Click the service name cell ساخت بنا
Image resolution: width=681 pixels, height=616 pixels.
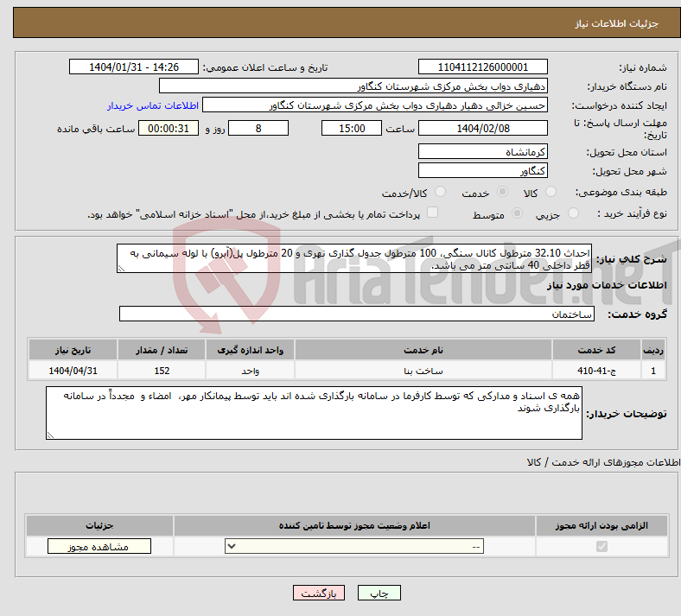[x=423, y=371]
